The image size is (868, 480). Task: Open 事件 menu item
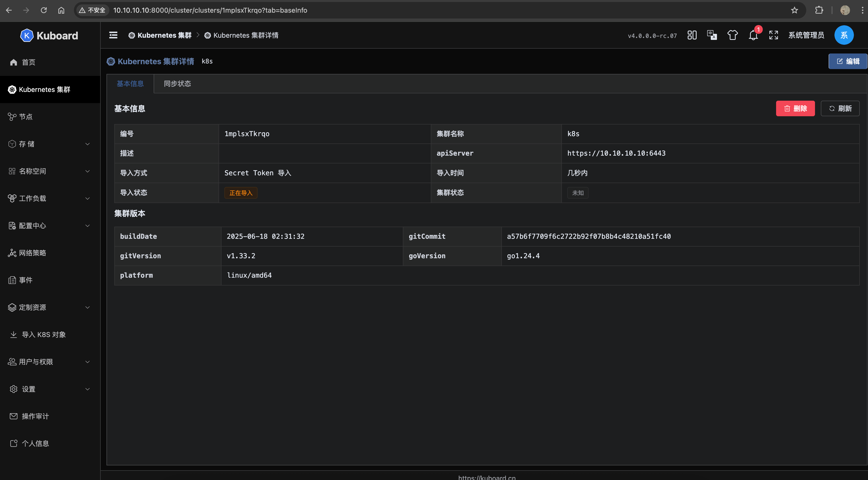click(x=50, y=280)
